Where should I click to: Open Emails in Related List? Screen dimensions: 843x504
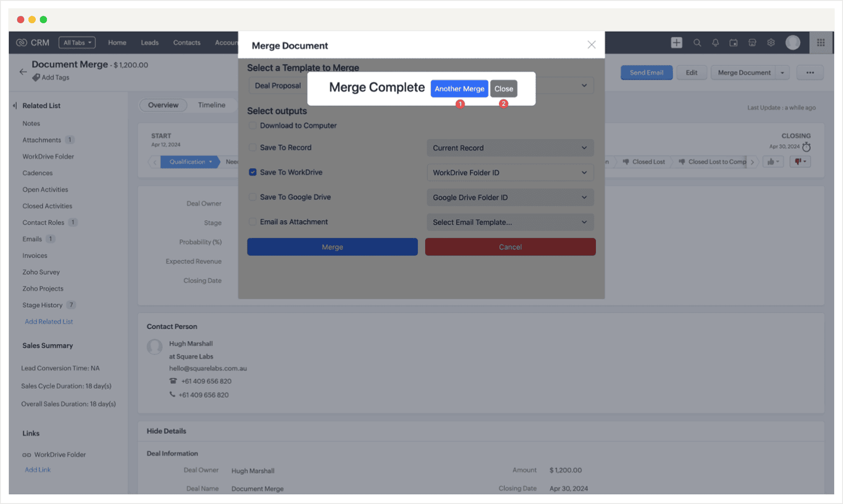click(x=32, y=239)
